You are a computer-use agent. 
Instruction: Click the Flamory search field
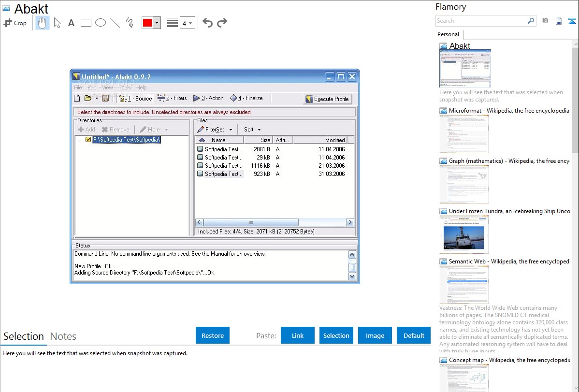click(481, 21)
